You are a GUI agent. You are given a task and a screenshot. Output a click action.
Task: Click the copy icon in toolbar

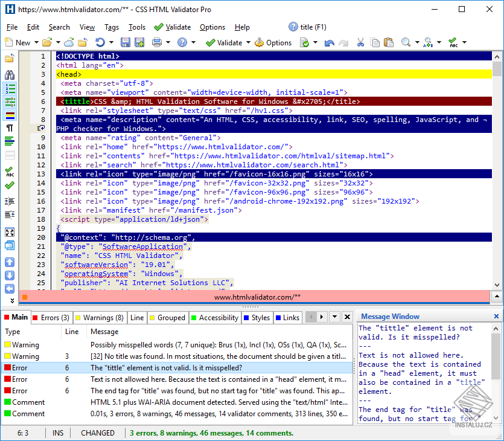[375, 42]
